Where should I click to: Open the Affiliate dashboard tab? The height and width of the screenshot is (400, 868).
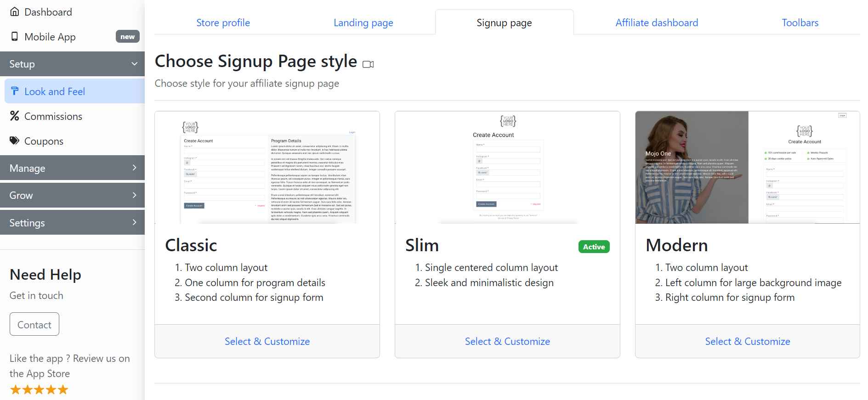click(x=657, y=23)
